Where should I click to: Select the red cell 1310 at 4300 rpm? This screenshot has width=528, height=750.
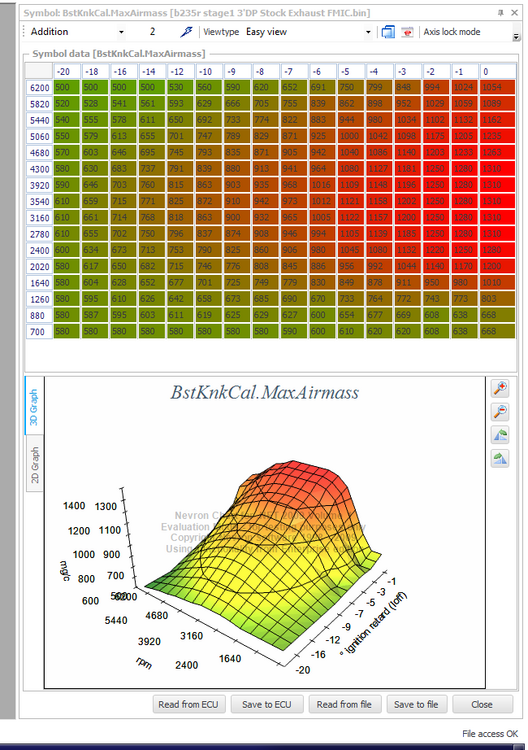pos(498,168)
